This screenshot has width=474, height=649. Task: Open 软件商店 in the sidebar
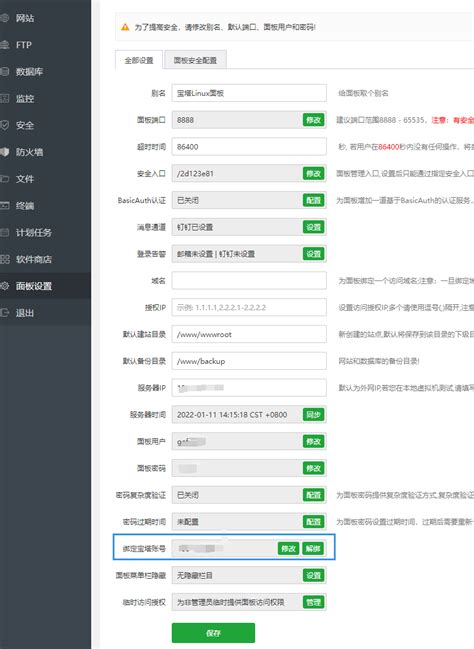(x=34, y=259)
